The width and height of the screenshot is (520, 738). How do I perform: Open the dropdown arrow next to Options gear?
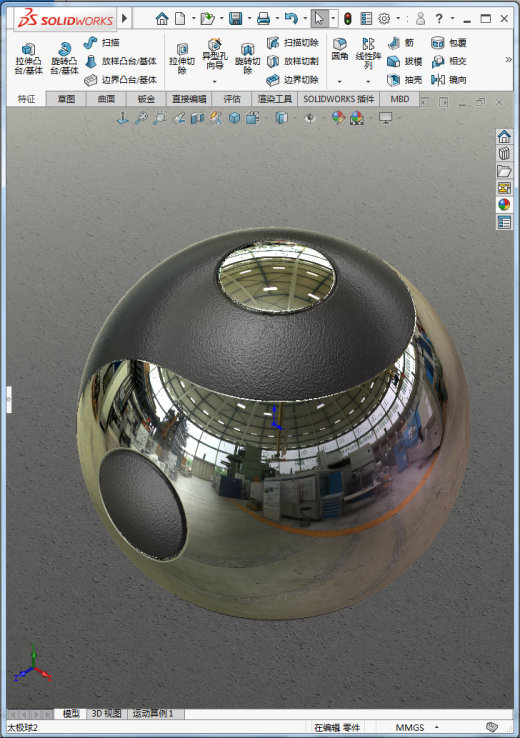tap(398, 18)
